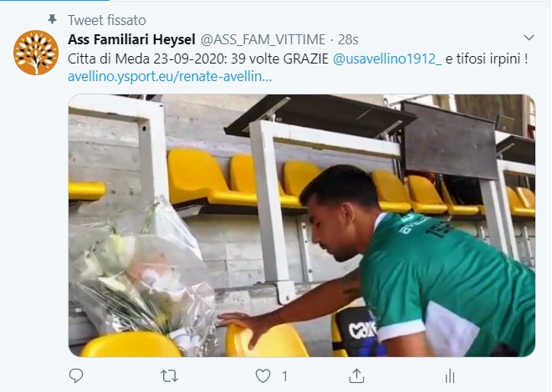The image size is (552, 392).
Task: Open the @usavellino1912_ mention
Action: [x=387, y=59]
